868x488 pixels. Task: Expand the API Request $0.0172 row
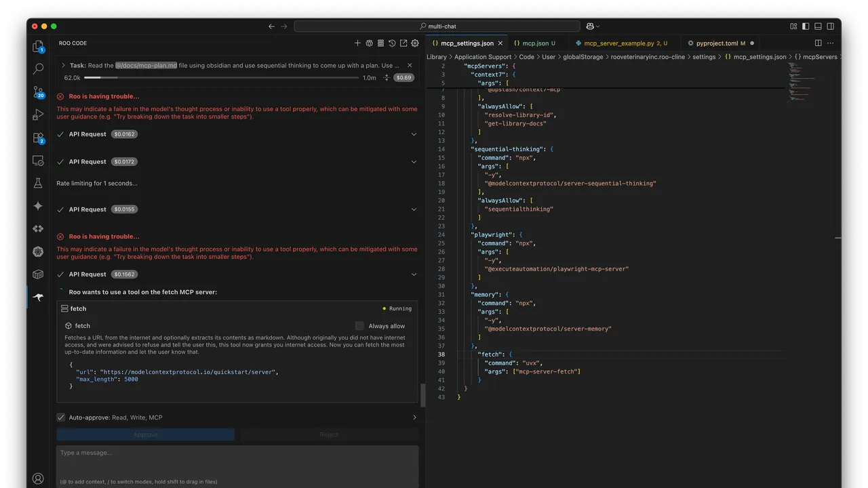pyautogui.click(x=414, y=162)
